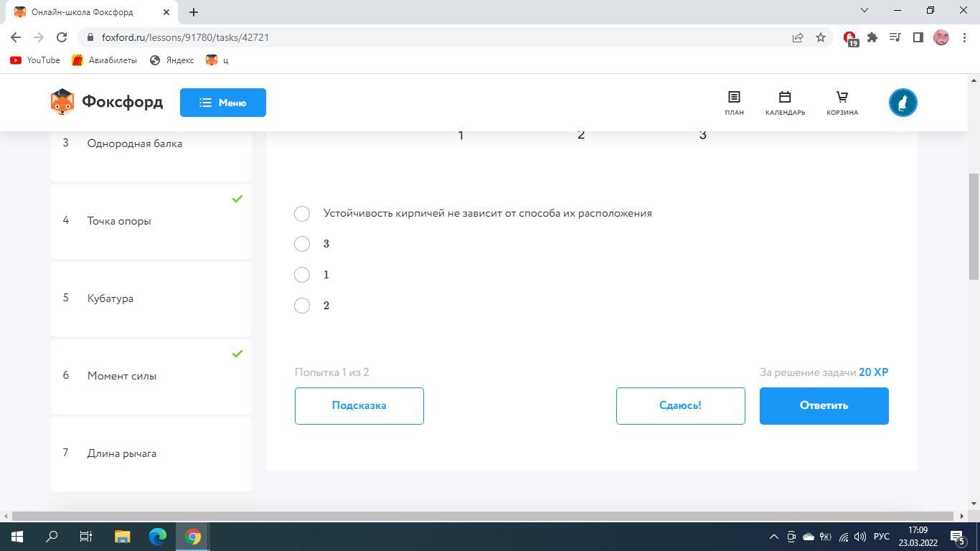Show hidden system tray icons
This screenshot has height=551, width=980.
point(773,537)
